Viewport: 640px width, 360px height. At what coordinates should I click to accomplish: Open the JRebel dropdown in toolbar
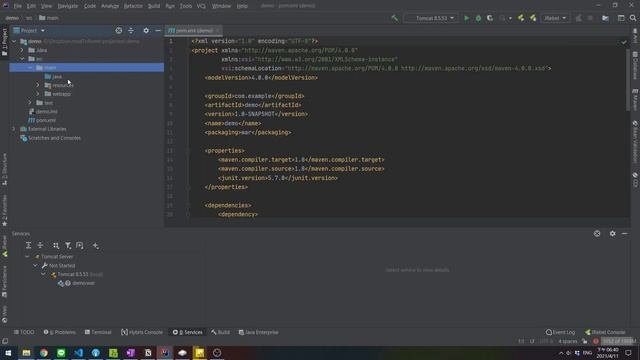[555, 18]
